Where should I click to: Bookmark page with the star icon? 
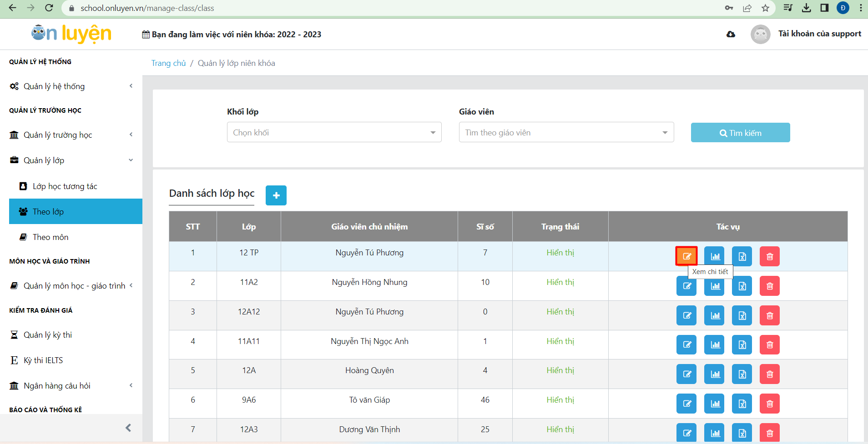tap(766, 8)
